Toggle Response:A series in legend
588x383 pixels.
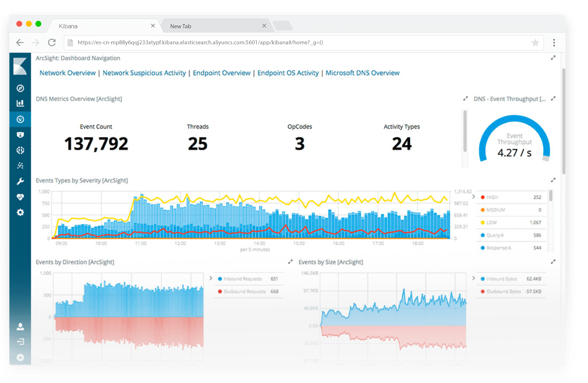click(x=511, y=248)
